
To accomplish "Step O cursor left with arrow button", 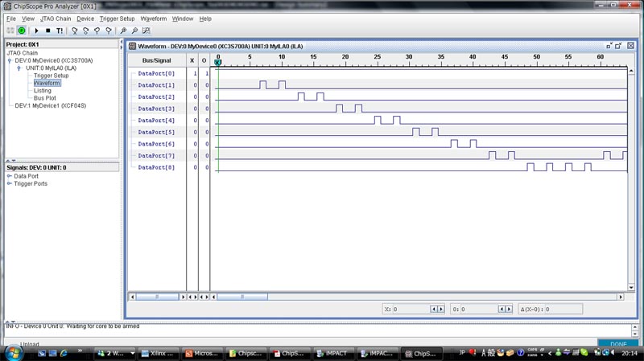I will (x=502, y=310).
